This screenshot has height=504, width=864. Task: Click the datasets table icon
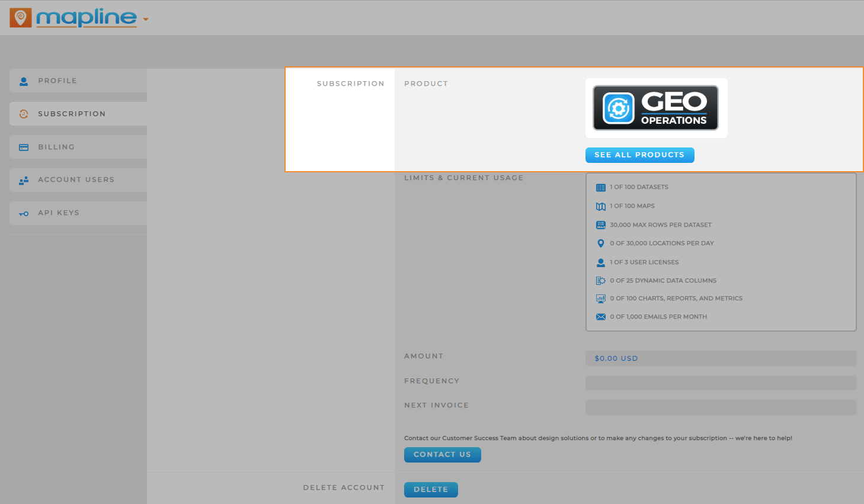[x=601, y=187]
